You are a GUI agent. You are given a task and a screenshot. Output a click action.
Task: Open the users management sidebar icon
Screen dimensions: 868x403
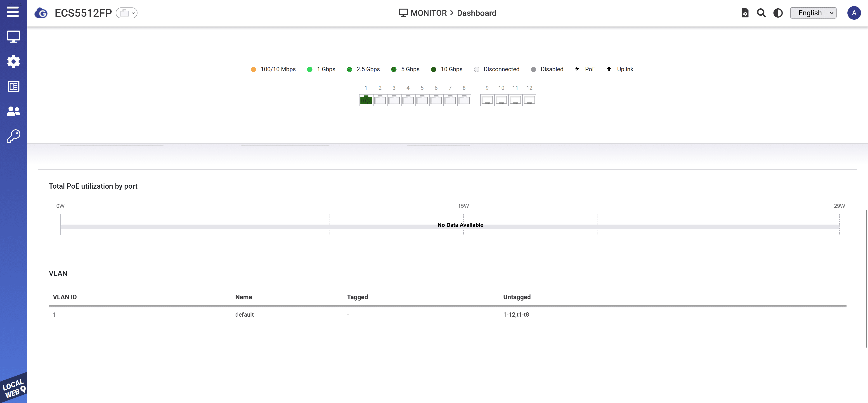(14, 111)
